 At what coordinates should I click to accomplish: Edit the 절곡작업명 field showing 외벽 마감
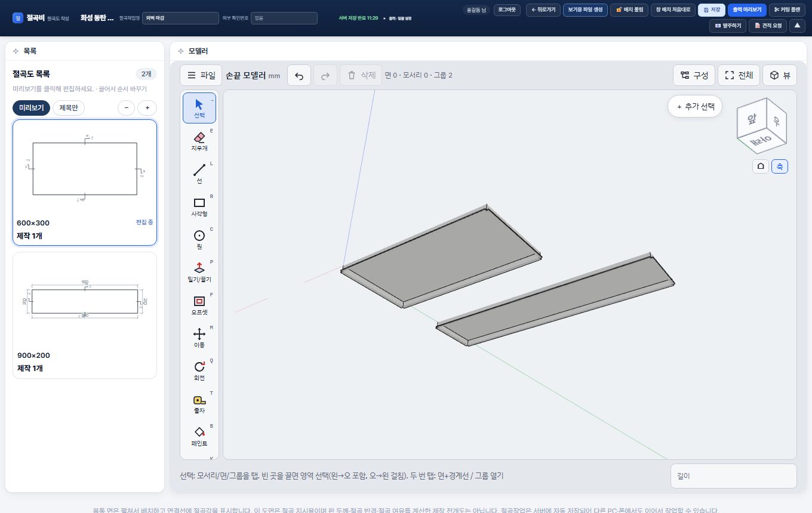[x=181, y=18]
